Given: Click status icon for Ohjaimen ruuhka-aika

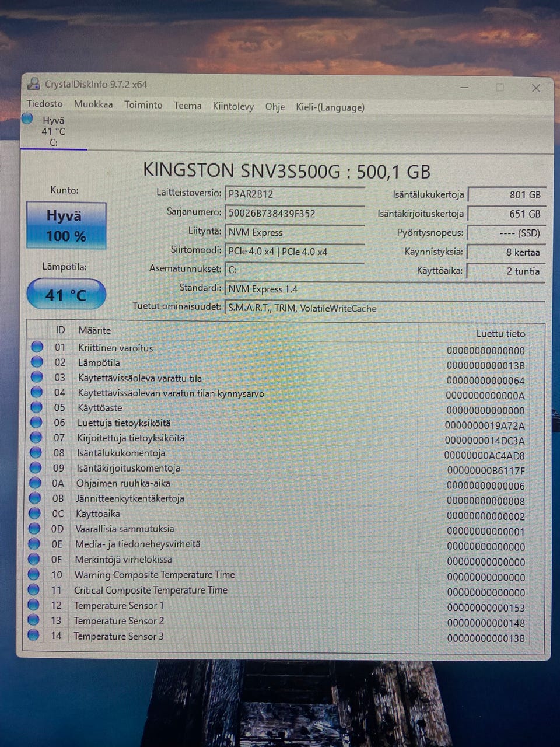Looking at the screenshot, I should [x=35, y=483].
